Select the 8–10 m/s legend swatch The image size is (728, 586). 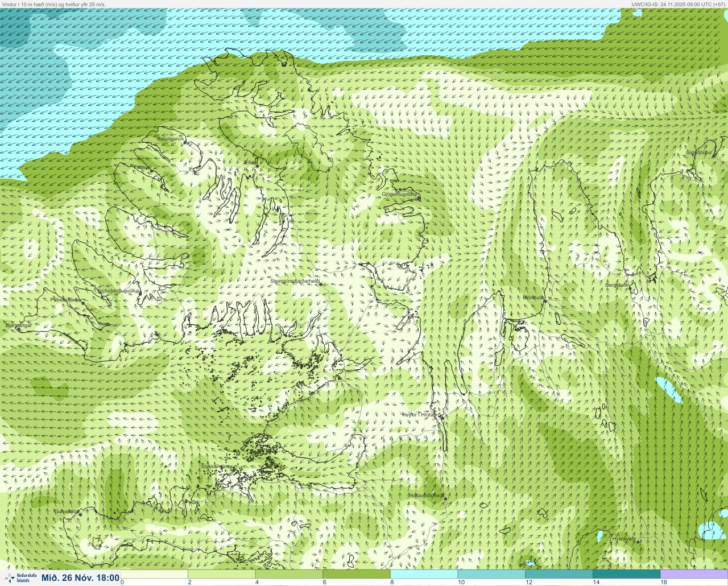pyautogui.click(x=424, y=574)
